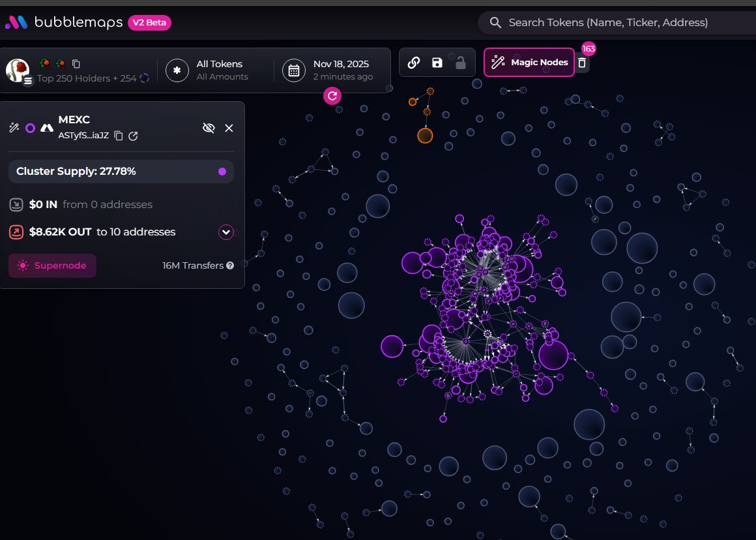Hide the MEXC node with eye icon
This screenshot has width=756, height=540.
click(209, 128)
